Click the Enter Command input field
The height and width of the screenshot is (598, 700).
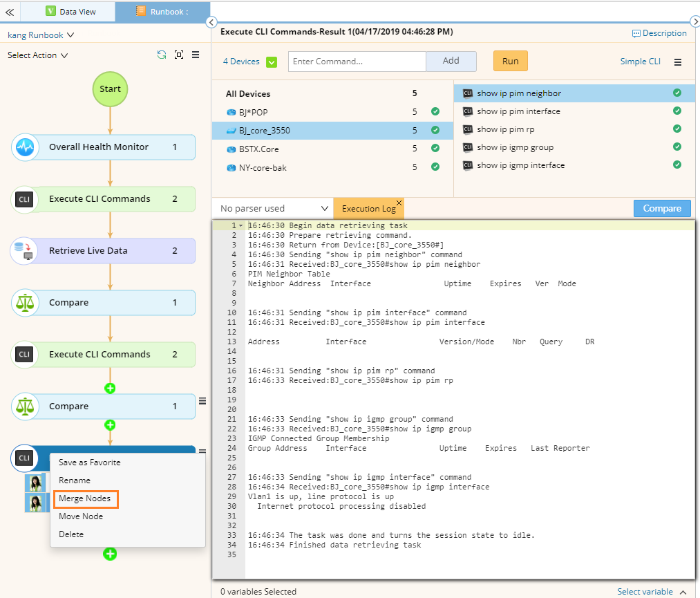pyautogui.click(x=357, y=62)
